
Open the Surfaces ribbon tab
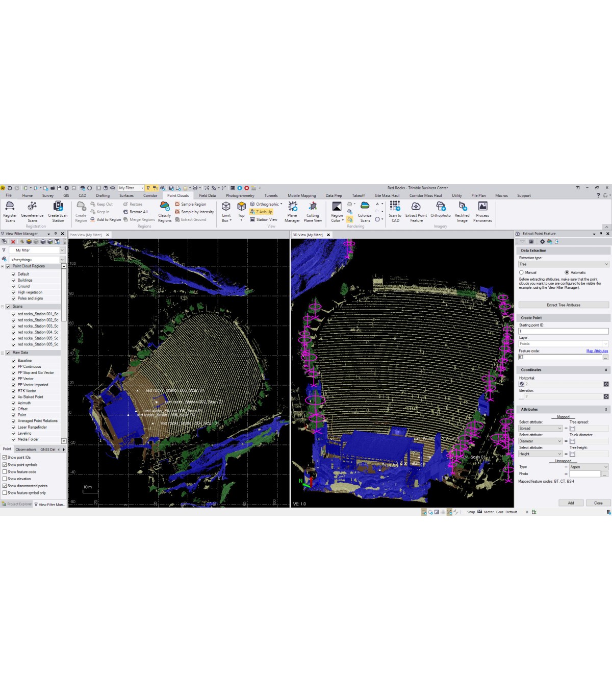point(126,195)
